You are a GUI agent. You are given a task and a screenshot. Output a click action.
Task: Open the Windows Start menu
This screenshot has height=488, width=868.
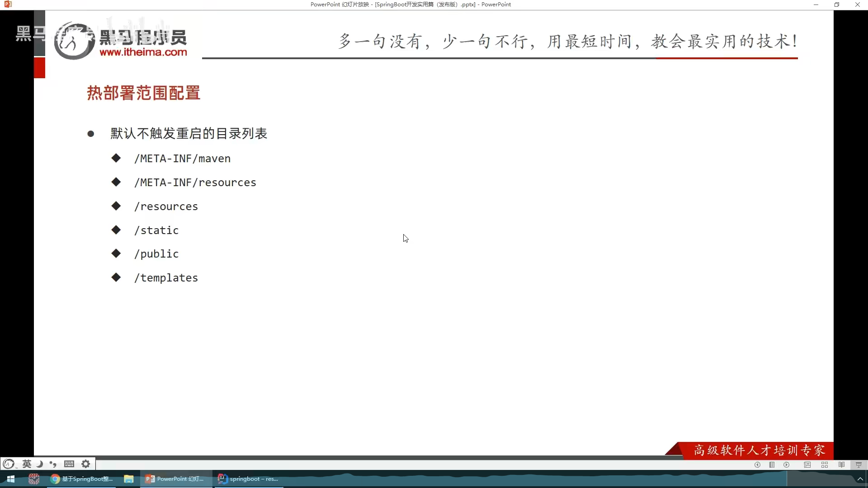tap(11, 479)
